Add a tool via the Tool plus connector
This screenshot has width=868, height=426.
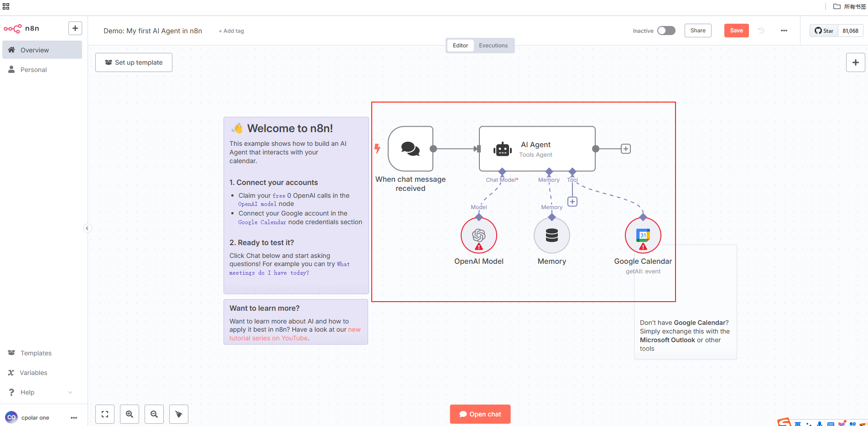[x=572, y=201]
